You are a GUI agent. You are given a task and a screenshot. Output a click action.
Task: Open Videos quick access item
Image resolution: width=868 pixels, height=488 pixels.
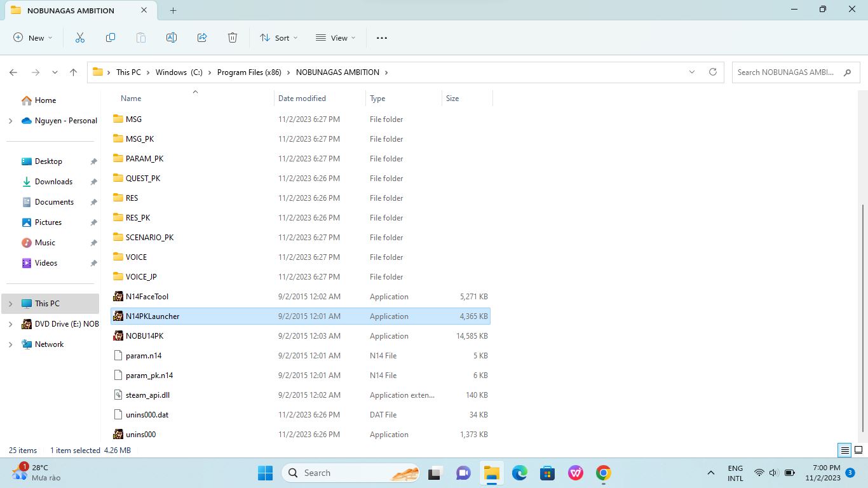(46, 263)
